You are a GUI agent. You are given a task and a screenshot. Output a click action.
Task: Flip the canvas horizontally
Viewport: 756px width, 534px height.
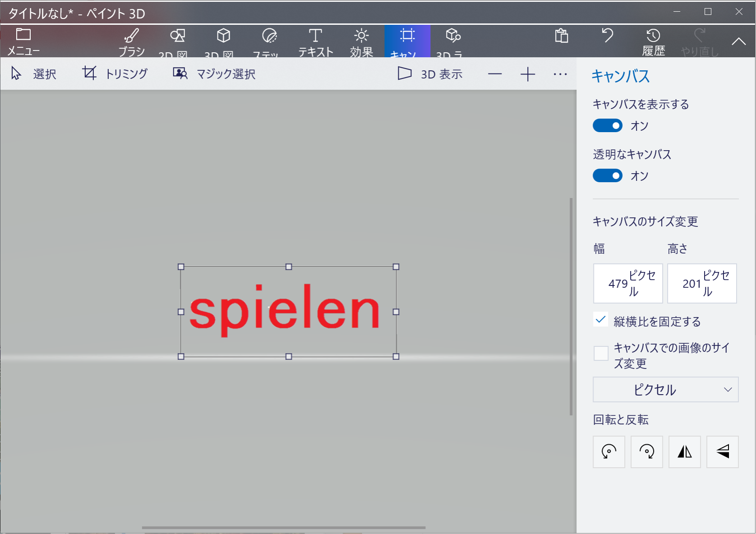[x=684, y=452]
